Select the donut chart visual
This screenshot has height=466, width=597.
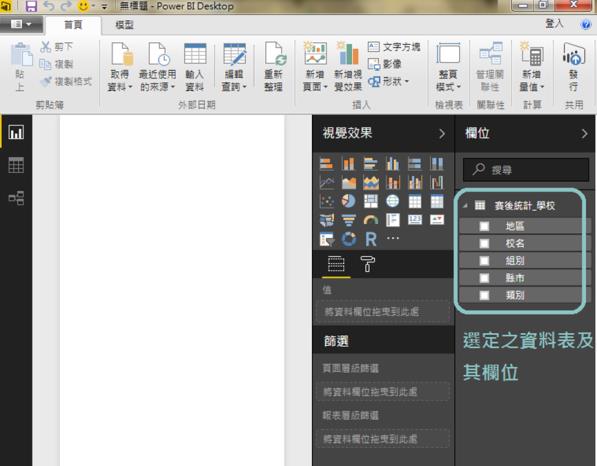(348, 239)
